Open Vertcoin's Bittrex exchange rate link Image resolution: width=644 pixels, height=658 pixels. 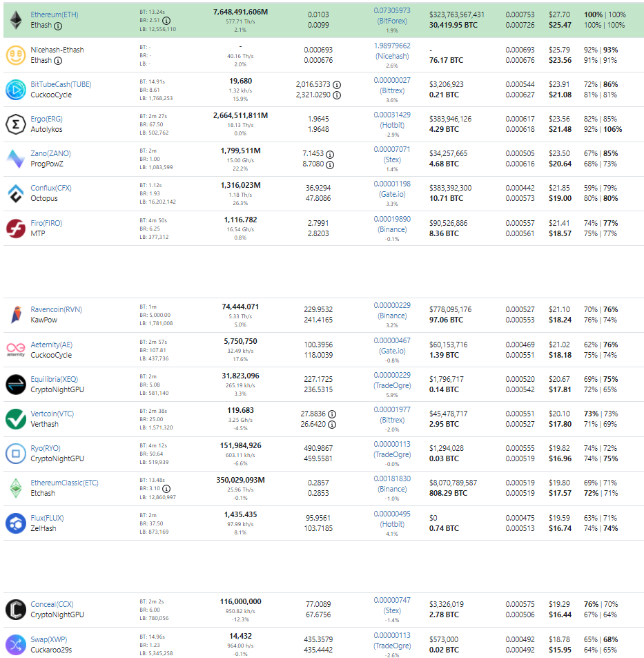click(392, 414)
